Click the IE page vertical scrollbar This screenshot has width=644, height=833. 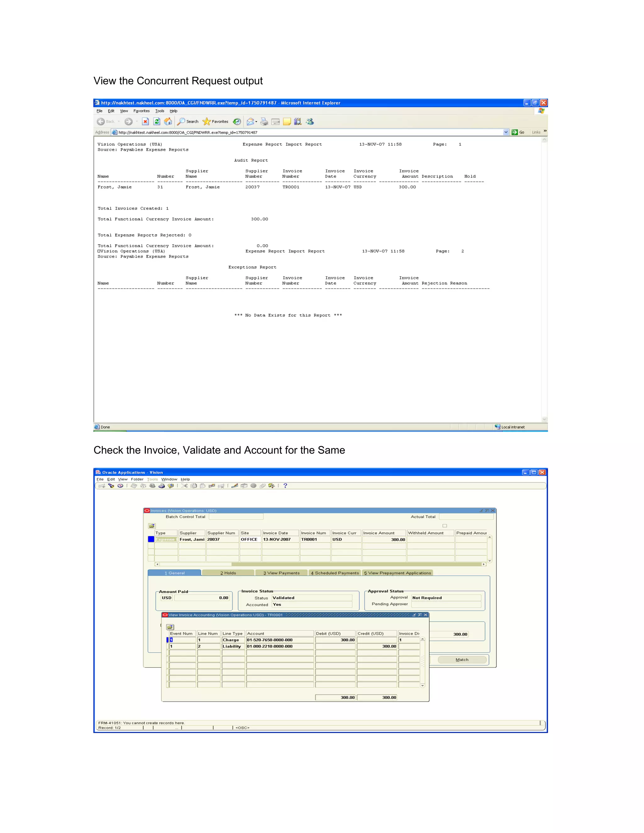pyautogui.click(x=544, y=279)
